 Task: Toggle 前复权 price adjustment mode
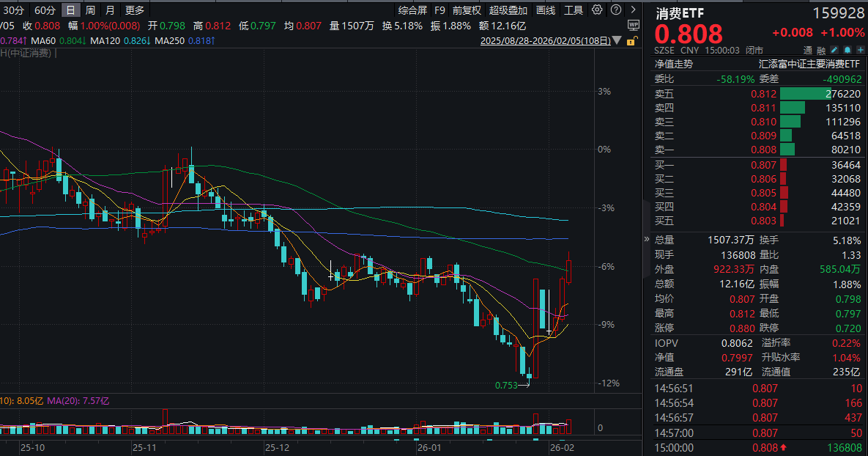tap(467, 10)
